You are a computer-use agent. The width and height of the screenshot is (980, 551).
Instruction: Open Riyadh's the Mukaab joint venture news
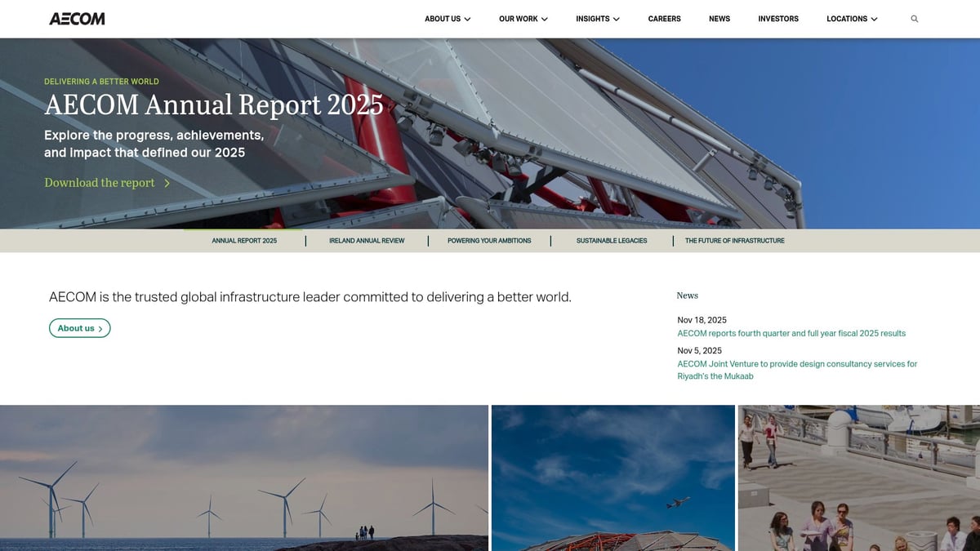797,370
